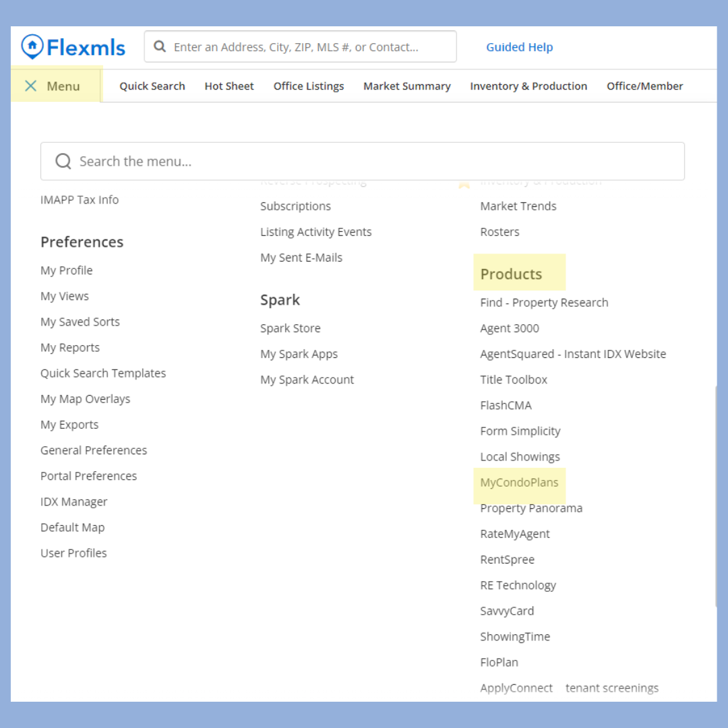Screen dimensions: 728x728
Task: Open Office Listings tab
Action: click(309, 86)
